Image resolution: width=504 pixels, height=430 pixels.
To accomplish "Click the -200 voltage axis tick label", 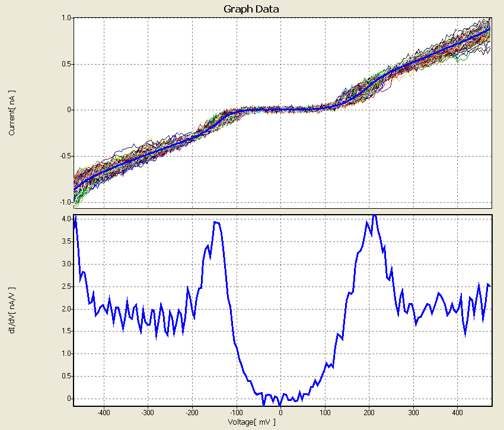I will coord(192,412).
